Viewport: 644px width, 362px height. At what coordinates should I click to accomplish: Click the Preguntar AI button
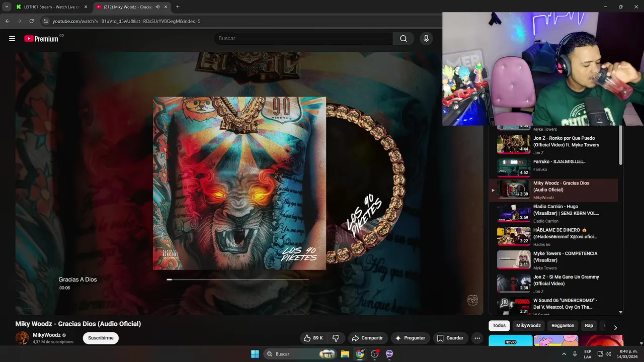click(x=410, y=338)
